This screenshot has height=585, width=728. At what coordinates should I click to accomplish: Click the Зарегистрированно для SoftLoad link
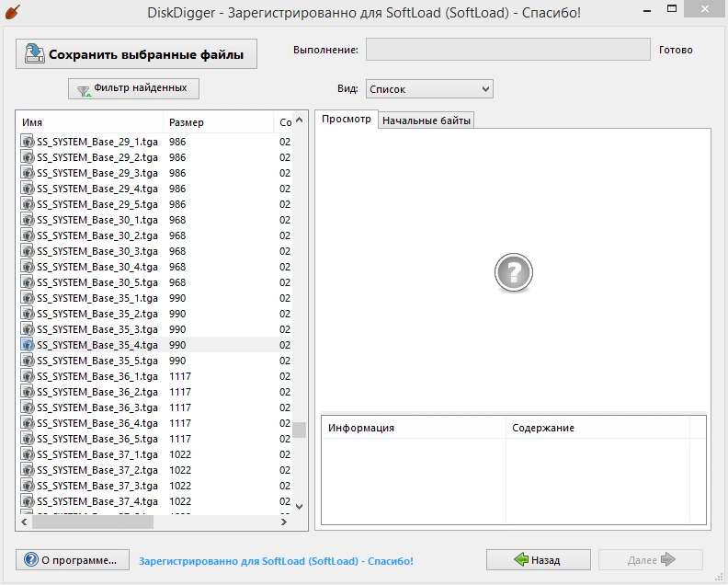(276, 561)
